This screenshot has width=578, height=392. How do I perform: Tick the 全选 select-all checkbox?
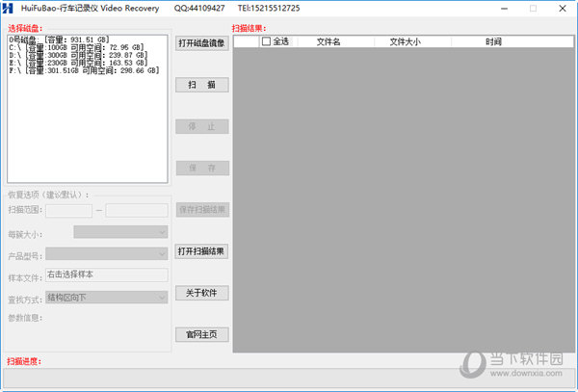[x=266, y=41]
